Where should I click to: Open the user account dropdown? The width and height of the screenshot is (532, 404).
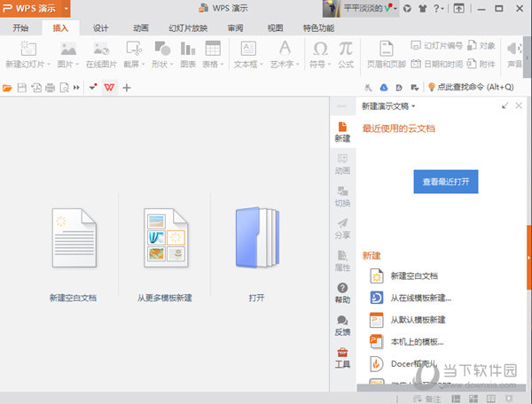pos(395,9)
